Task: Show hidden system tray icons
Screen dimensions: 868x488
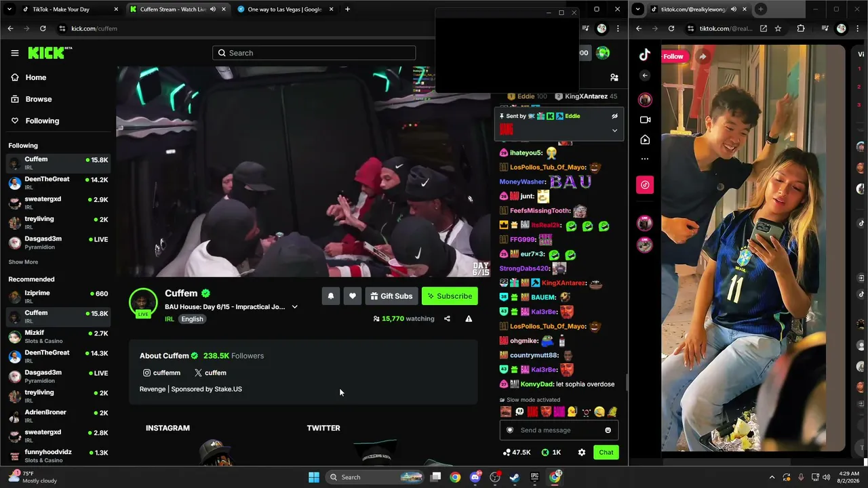Action: point(772,477)
